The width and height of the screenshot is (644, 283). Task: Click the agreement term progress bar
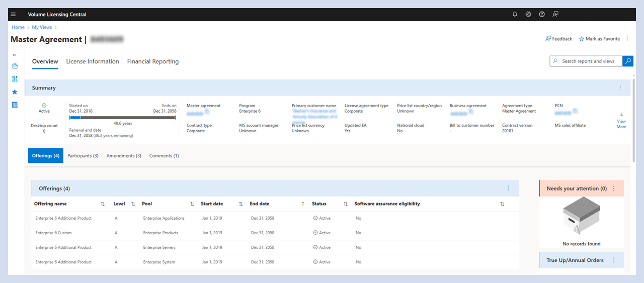coord(123,118)
